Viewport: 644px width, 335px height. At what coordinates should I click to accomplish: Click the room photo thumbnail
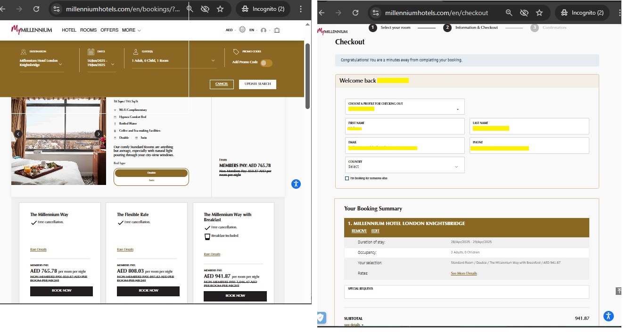[58, 141]
